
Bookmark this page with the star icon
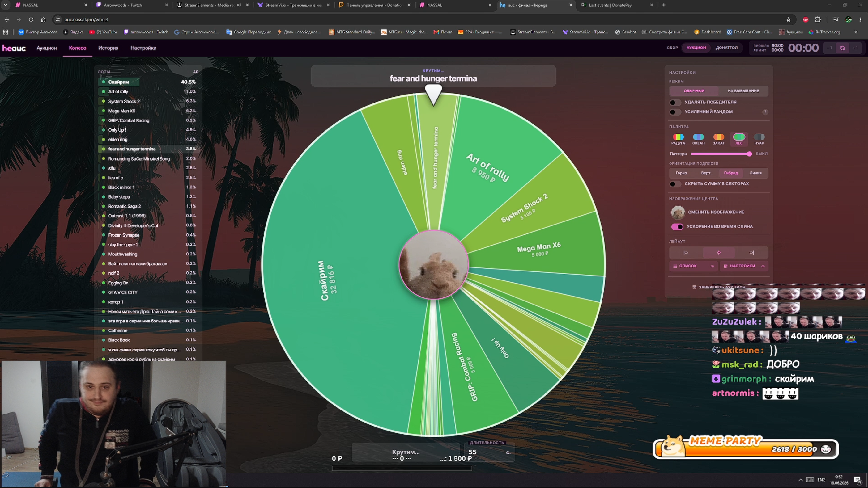click(x=789, y=19)
